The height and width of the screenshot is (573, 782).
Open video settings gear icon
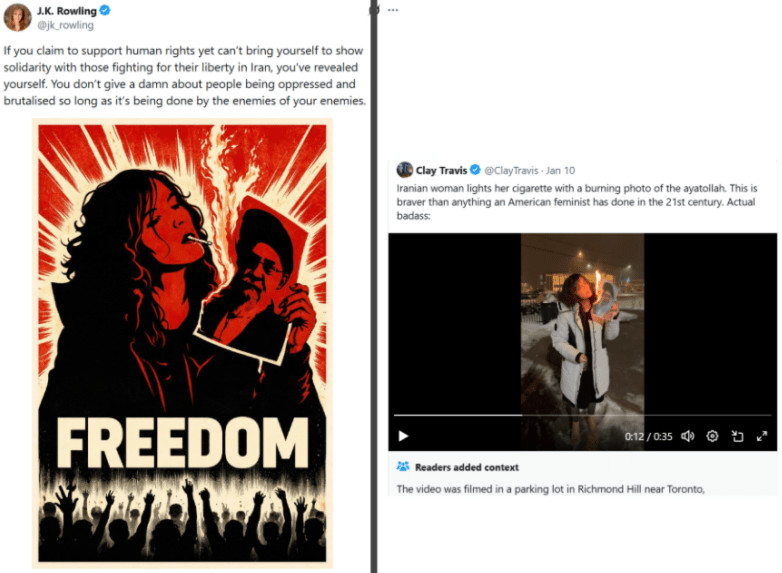(x=712, y=436)
